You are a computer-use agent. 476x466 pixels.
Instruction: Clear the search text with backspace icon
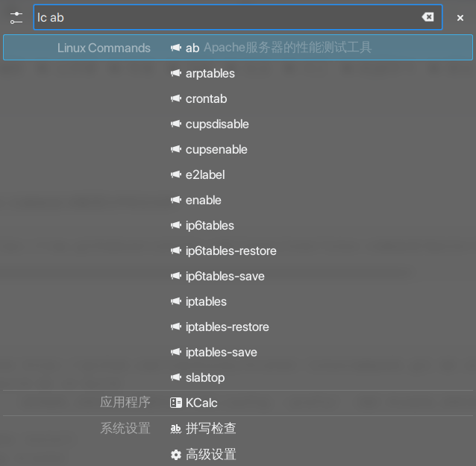point(428,17)
